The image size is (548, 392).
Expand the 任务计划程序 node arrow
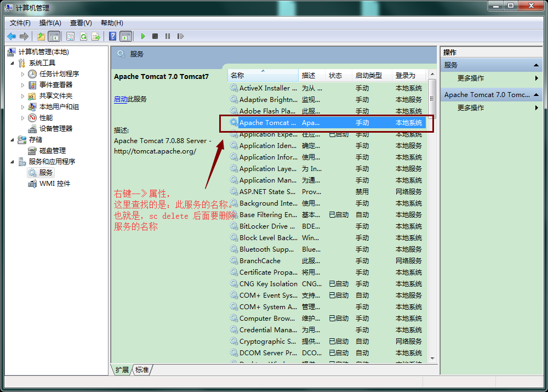coord(22,74)
